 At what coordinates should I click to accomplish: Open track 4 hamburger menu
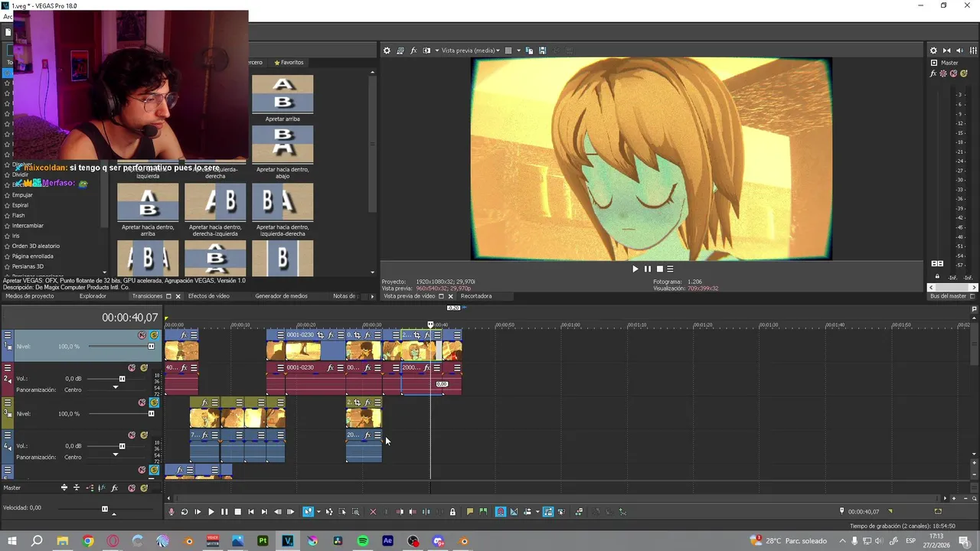(x=8, y=435)
